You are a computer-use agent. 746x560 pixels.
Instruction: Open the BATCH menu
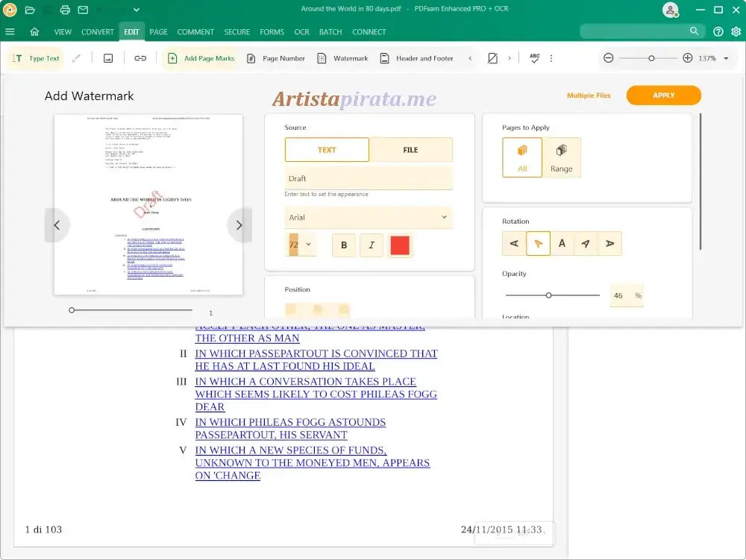point(330,32)
